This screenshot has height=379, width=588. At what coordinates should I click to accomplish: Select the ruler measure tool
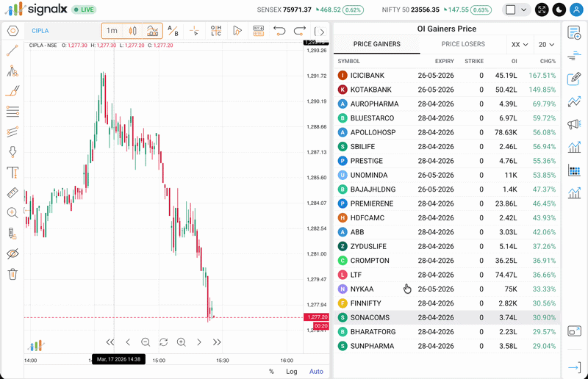12,192
